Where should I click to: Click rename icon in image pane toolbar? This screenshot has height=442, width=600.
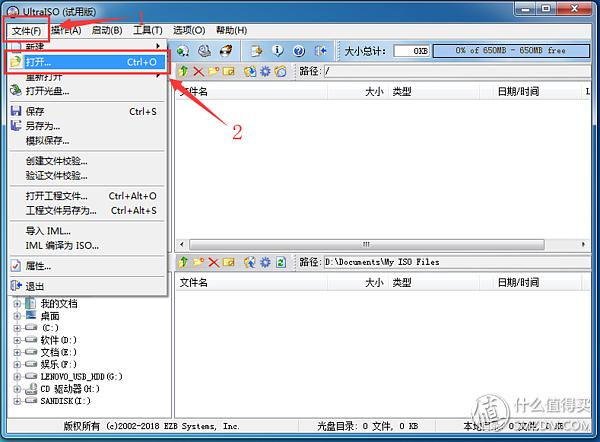(228, 71)
